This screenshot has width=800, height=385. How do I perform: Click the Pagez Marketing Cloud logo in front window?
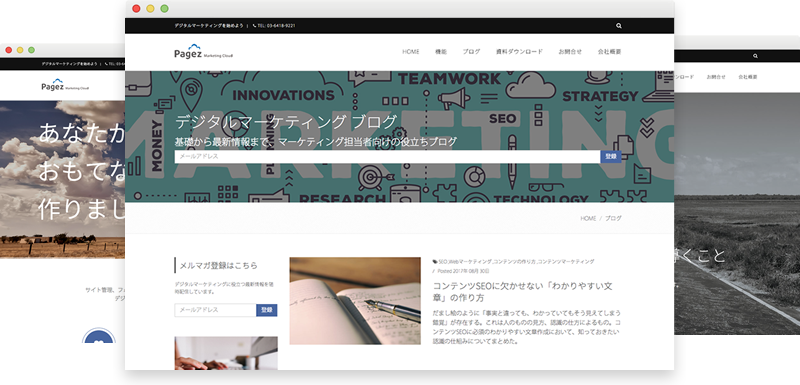[203, 52]
